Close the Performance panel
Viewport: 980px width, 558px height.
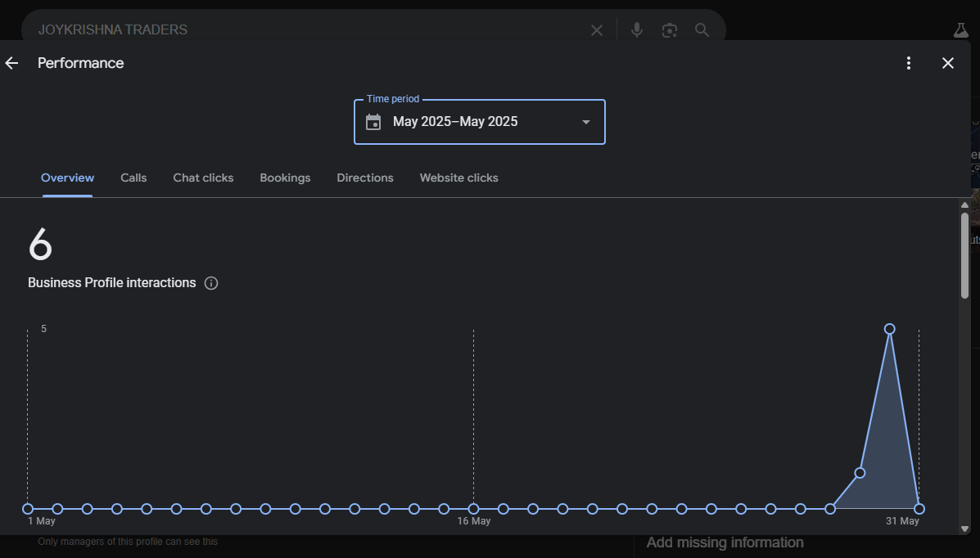(948, 63)
